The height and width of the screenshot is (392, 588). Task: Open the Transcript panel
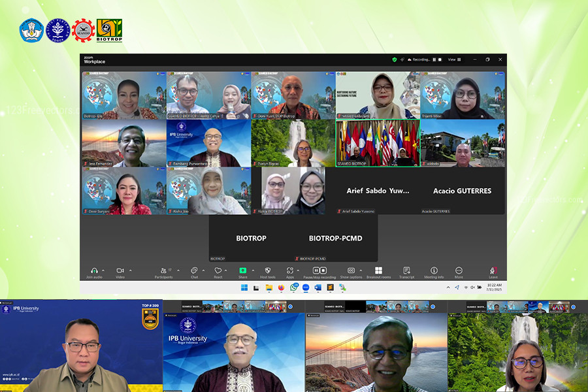(x=406, y=270)
